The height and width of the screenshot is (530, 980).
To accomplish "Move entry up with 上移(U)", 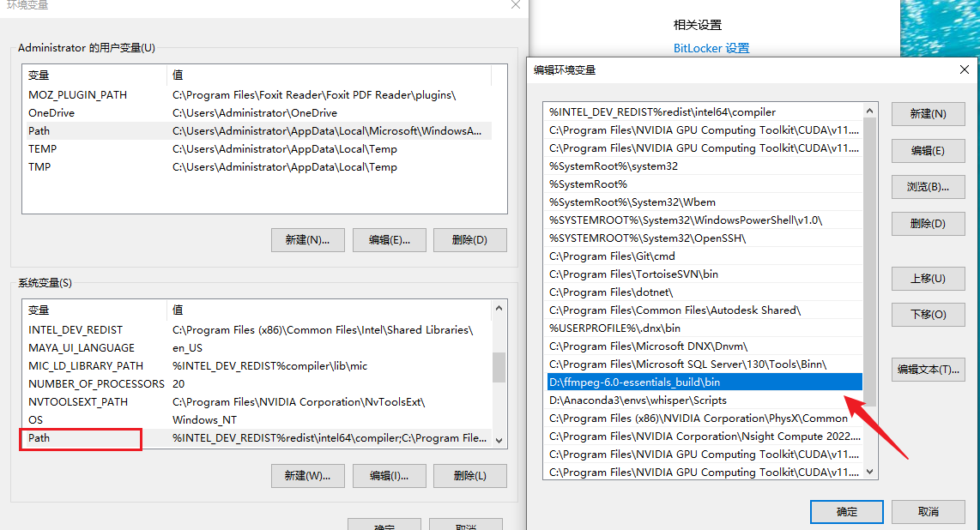I will [x=928, y=279].
